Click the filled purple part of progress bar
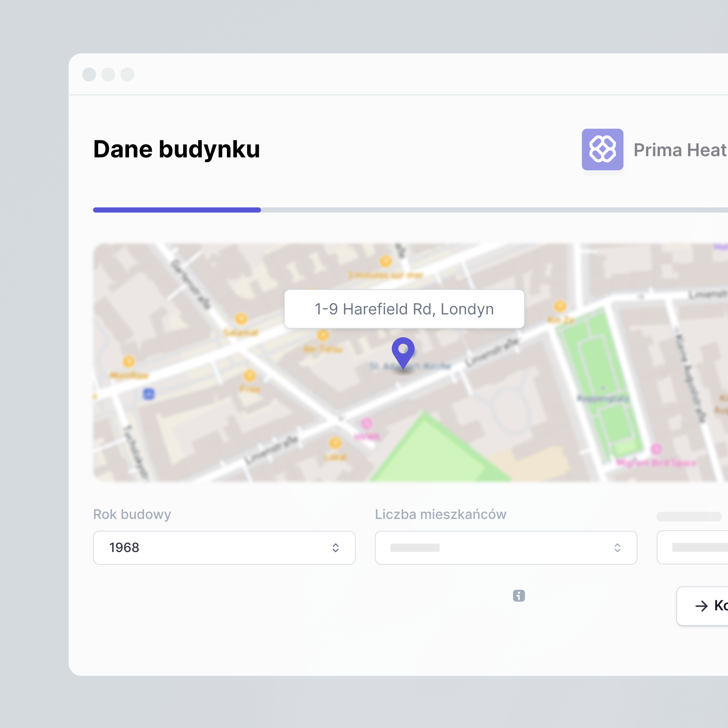This screenshot has height=728, width=728. 177,210
